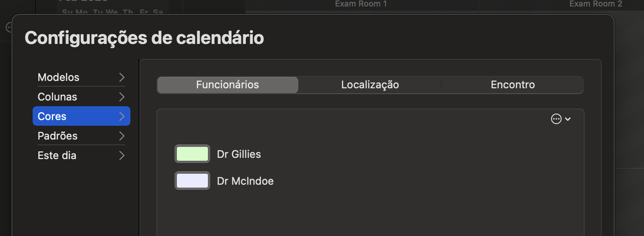The height and width of the screenshot is (236, 644).
Task: Open the ellipsis options menu icon
Action: 556,119
